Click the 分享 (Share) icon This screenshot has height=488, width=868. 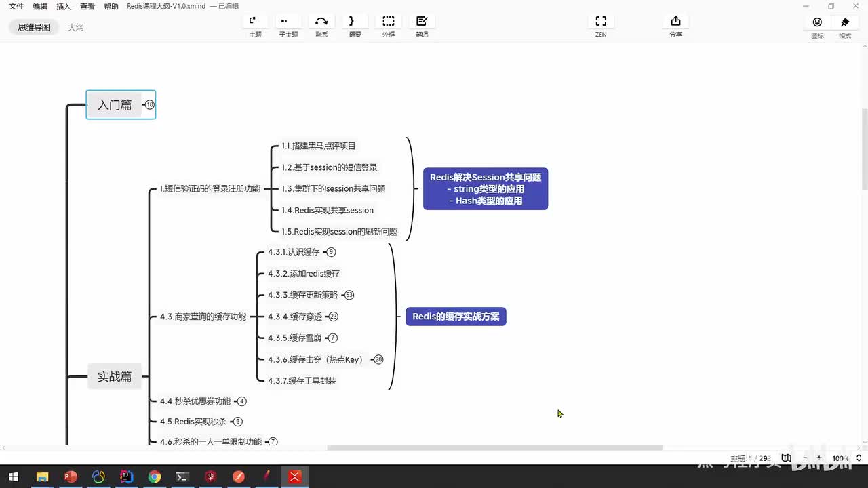point(675,22)
